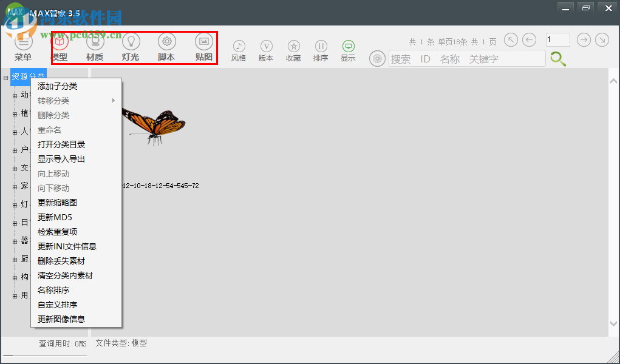620x364 pixels.
Task: Toggle the 显示 display icon
Action: click(x=349, y=46)
